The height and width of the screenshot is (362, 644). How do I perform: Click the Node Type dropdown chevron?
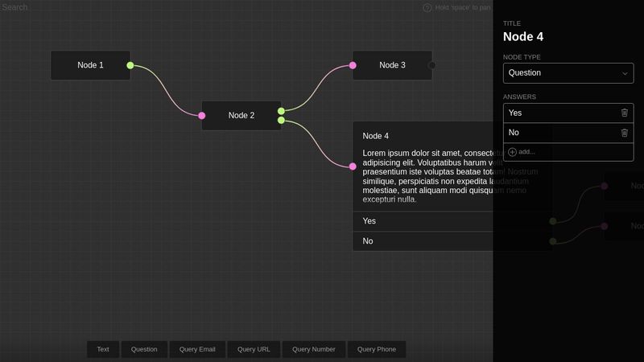click(x=625, y=73)
